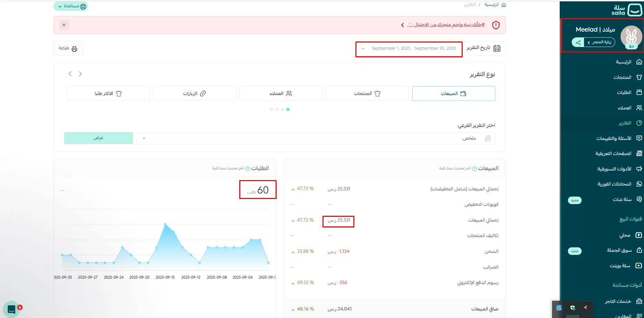Viewport: 644px width, 318px height.
Task: Open the chat widget with 6 notifications
Action: pos(11,309)
